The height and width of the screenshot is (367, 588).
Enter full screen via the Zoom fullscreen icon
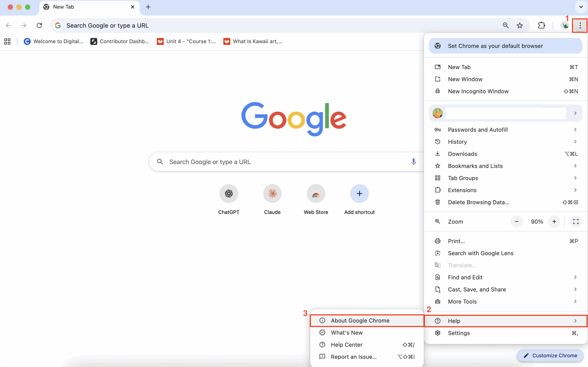(575, 221)
